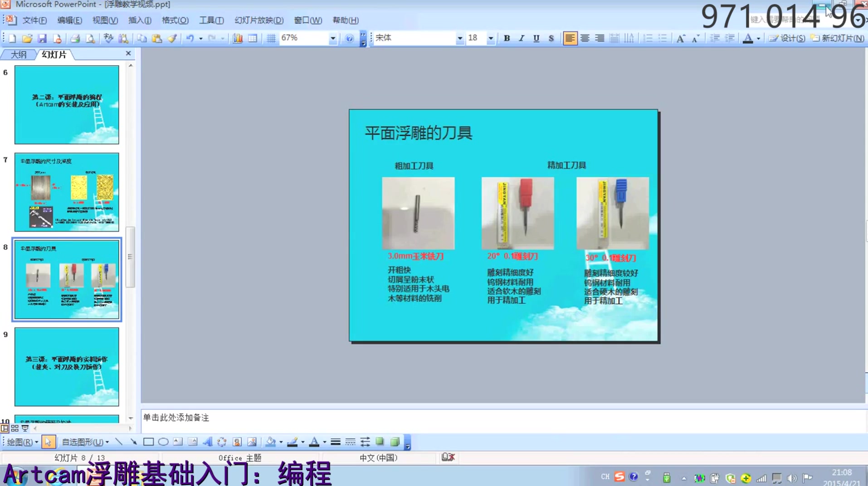Select the rectangle drawing tool
This screenshot has height=486, width=868.
(148, 442)
